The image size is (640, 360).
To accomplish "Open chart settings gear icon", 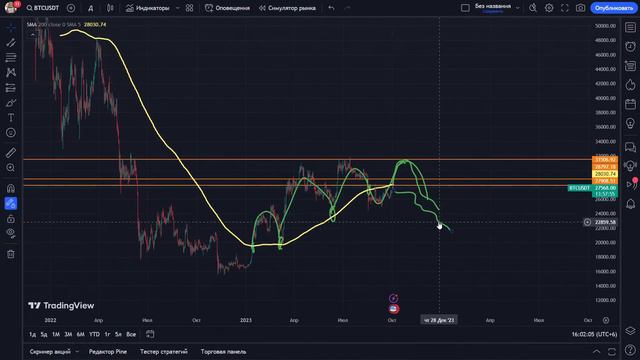I will point(549,8).
